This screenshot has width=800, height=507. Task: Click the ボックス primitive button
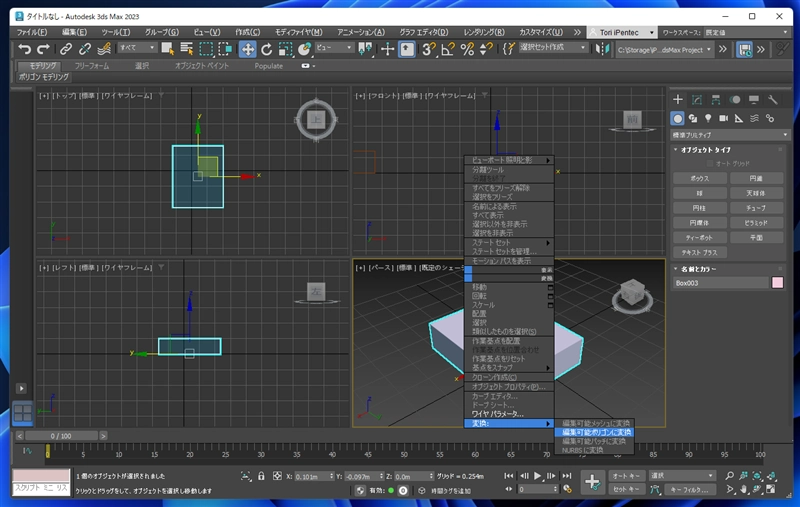click(699, 179)
